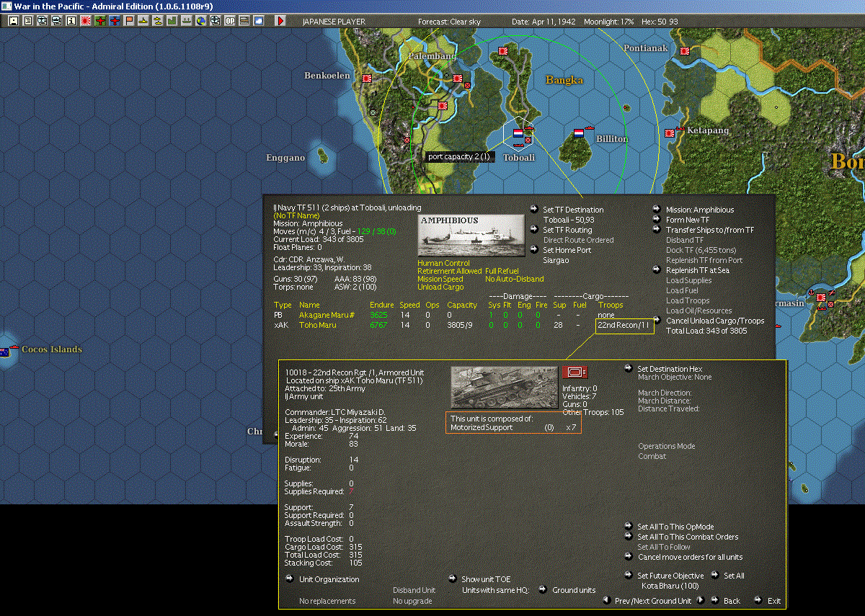
Task: Click red aircraft on green toolbar icon
Action: click(x=100, y=21)
